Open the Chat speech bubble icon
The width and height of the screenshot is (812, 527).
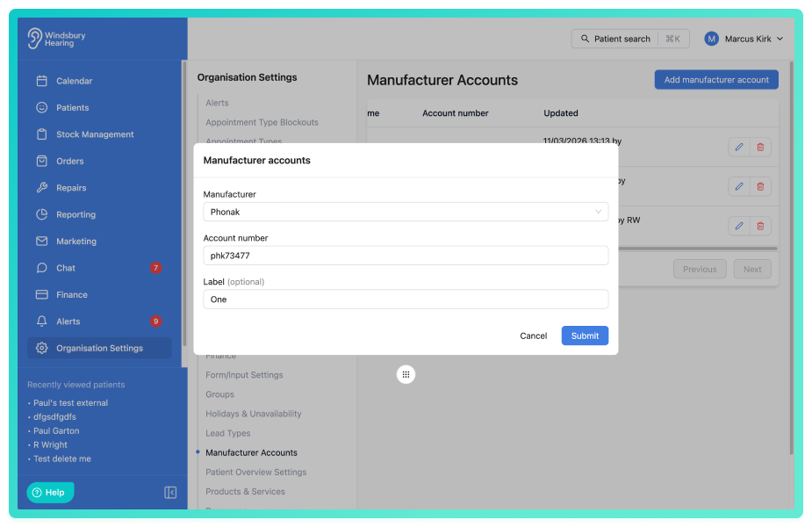coord(42,268)
